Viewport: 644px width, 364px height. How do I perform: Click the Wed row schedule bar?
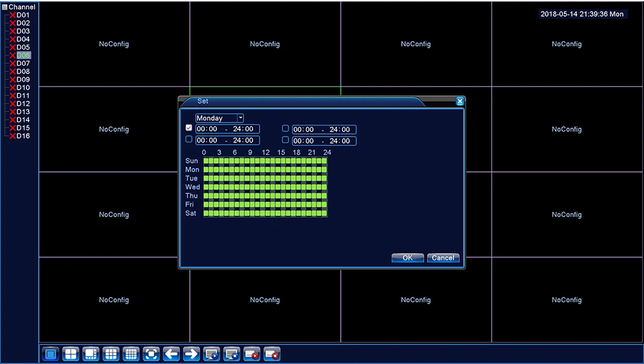point(265,187)
